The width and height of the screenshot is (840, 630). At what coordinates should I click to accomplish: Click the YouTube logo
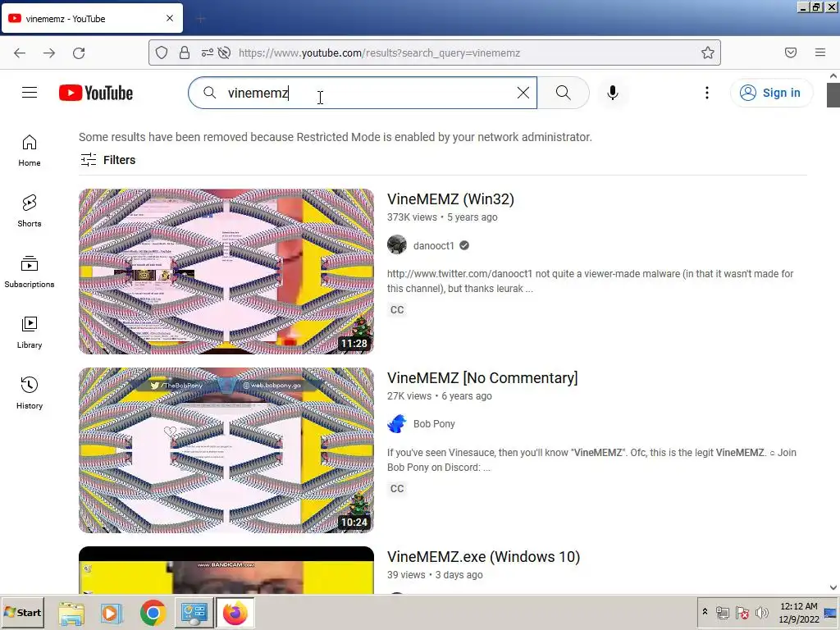96,93
